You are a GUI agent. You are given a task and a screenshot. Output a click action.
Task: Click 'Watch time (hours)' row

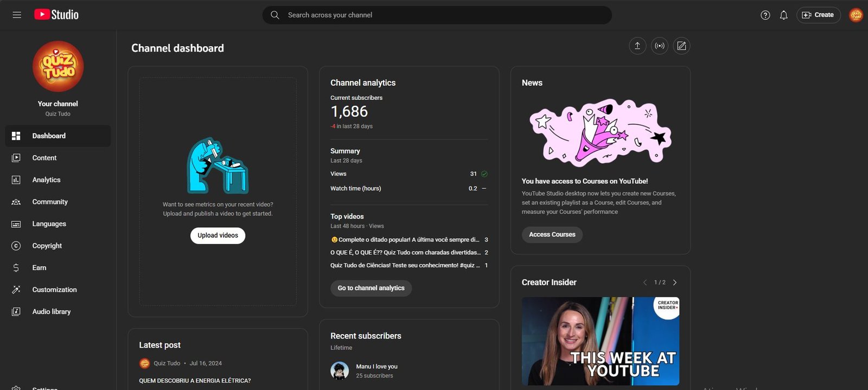pos(409,189)
